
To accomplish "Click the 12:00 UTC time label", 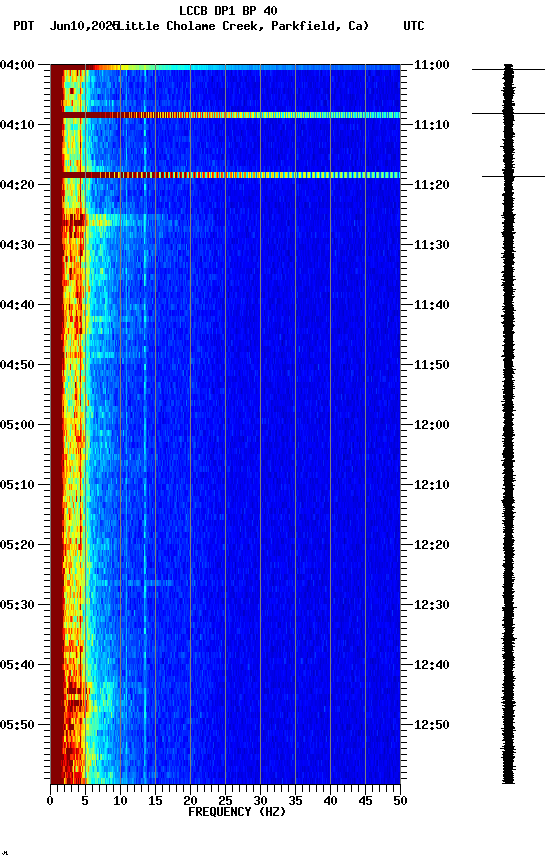I will coord(431,425).
